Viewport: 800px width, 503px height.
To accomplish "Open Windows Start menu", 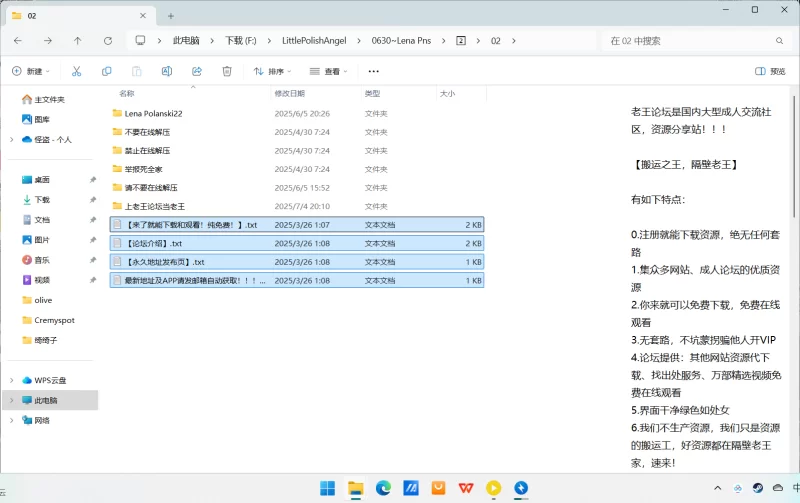I will [x=328, y=488].
